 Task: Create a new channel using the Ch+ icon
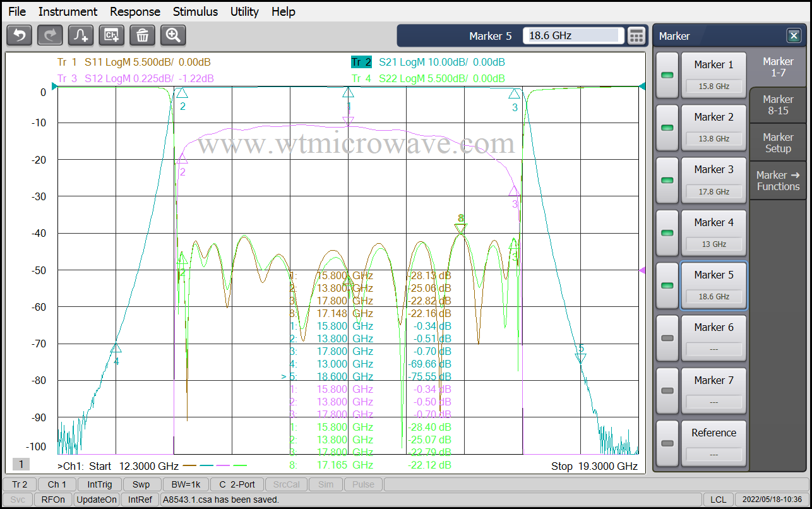point(111,35)
